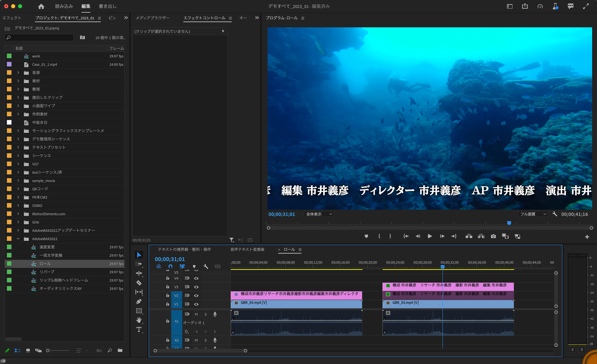597x364 pixels.
Task: Select the Razor tool in timeline toolbar
Action: (x=139, y=283)
